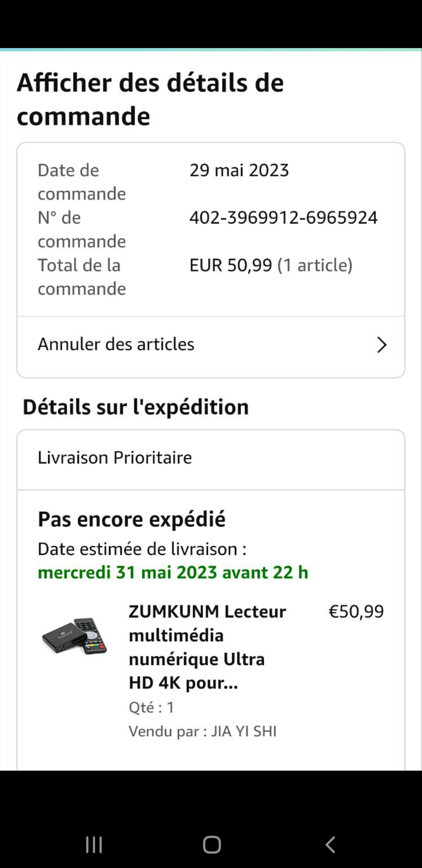The height and width of the screenshot is (868, 422).
Task: Tap the Pas encore expédié status
Action: point(132,520)
